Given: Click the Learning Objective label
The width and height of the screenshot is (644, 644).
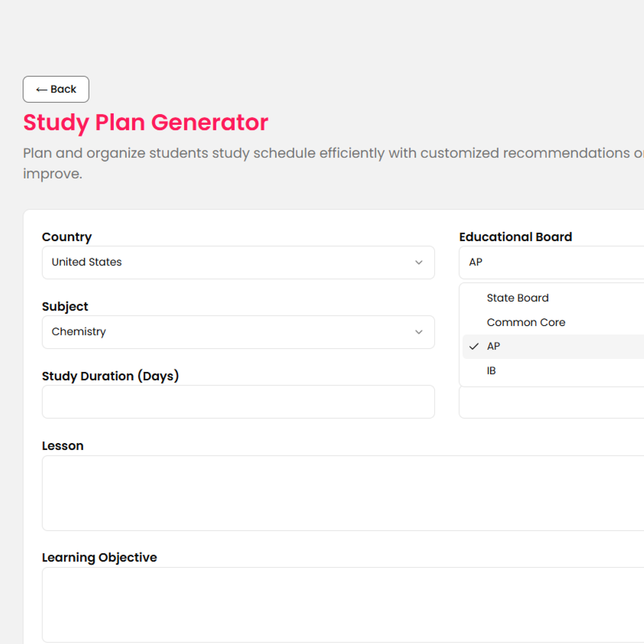Looking at the screenshot, I should pyautogui.click(x=99, y=557).
